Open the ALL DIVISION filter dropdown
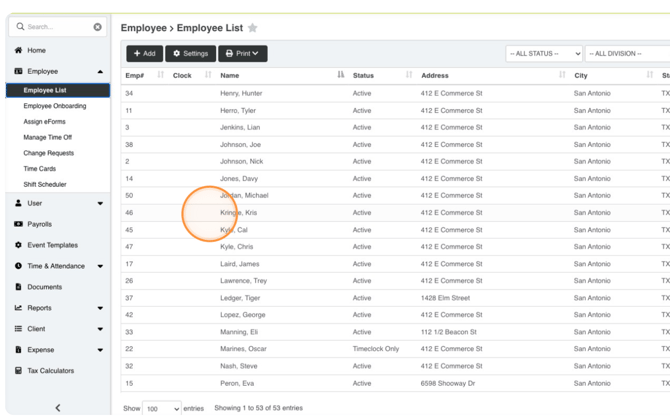670x417 pixels. [627, 54]
